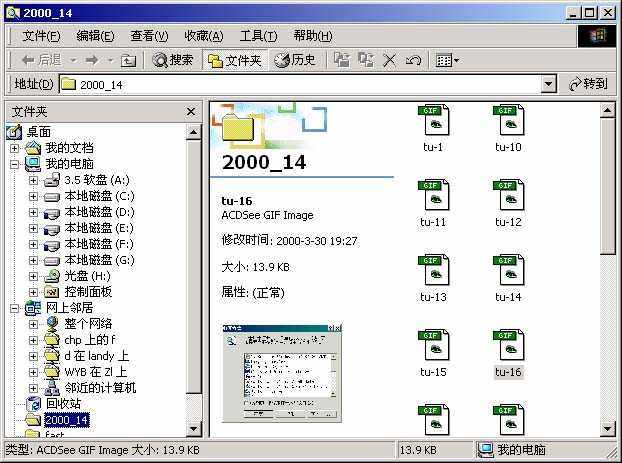
Task: Click the Delete (X) toolbar icon
Action: (390, 61)
